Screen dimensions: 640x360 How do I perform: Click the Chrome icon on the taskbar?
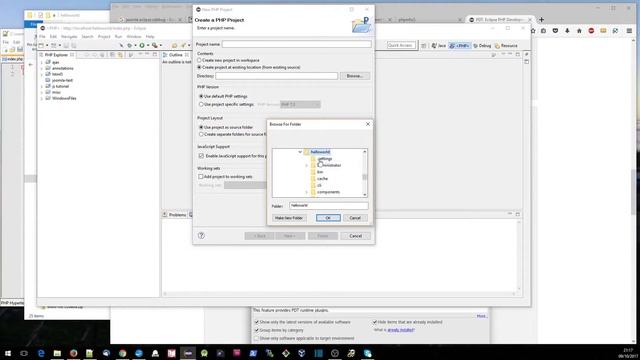tap(122, 353)
